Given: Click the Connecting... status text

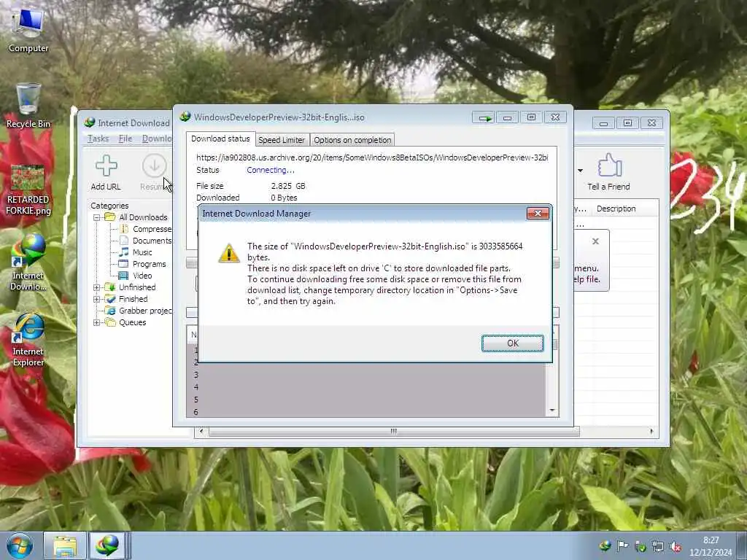Looking at the screenshot, I should (x=270, y=170).
